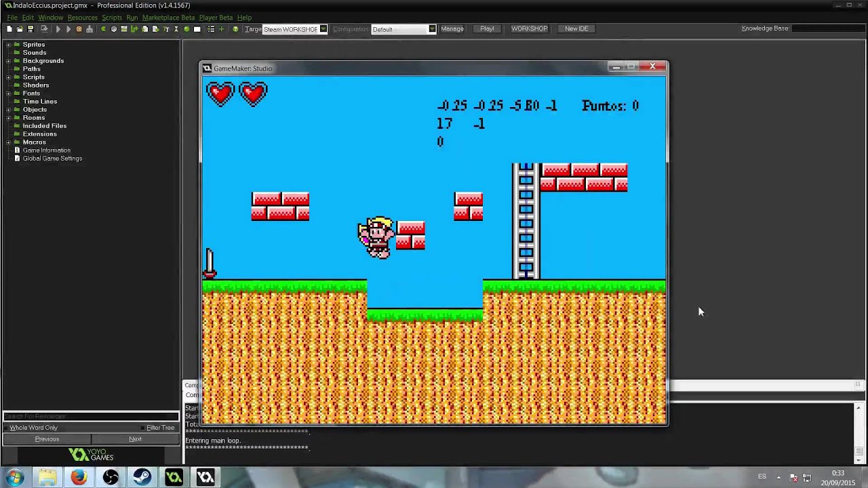Expand the Sprites folder

pyautogui.click(x=8, y=45)
